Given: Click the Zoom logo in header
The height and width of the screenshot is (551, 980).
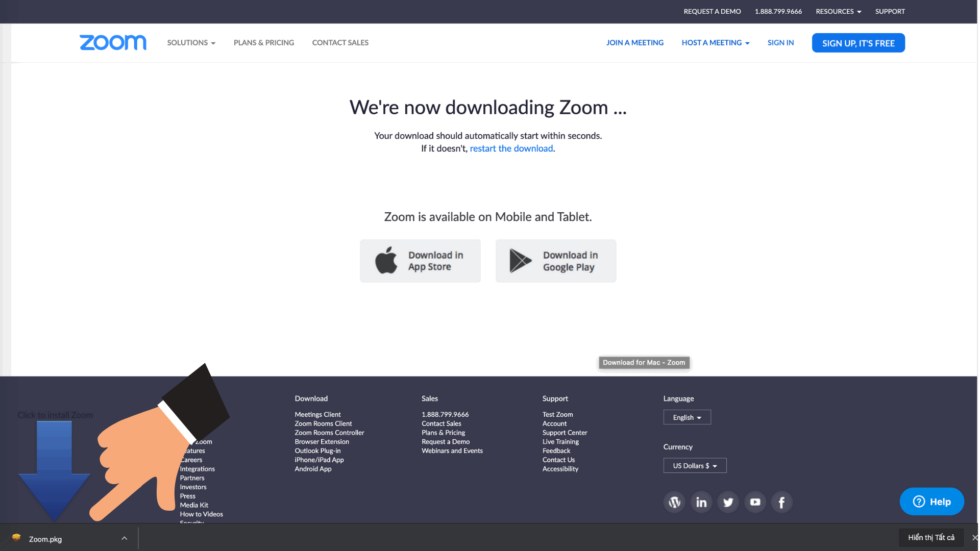Looking at the screenshot, I should [113, 43].
